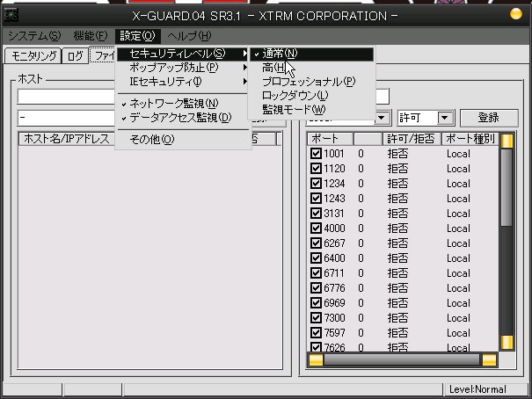Viewport: 532px width, 399px height.
Task: Uncheck port 6400 checkbox
Action: [316, 258]
